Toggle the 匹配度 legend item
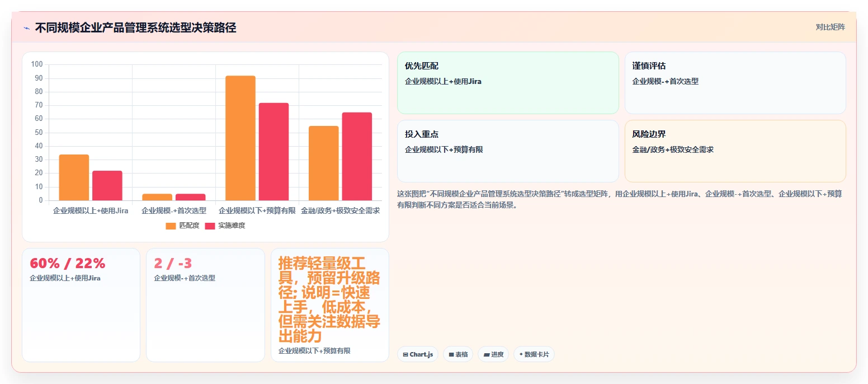Screen dimensions: 868x384 (x=182, y=226)
